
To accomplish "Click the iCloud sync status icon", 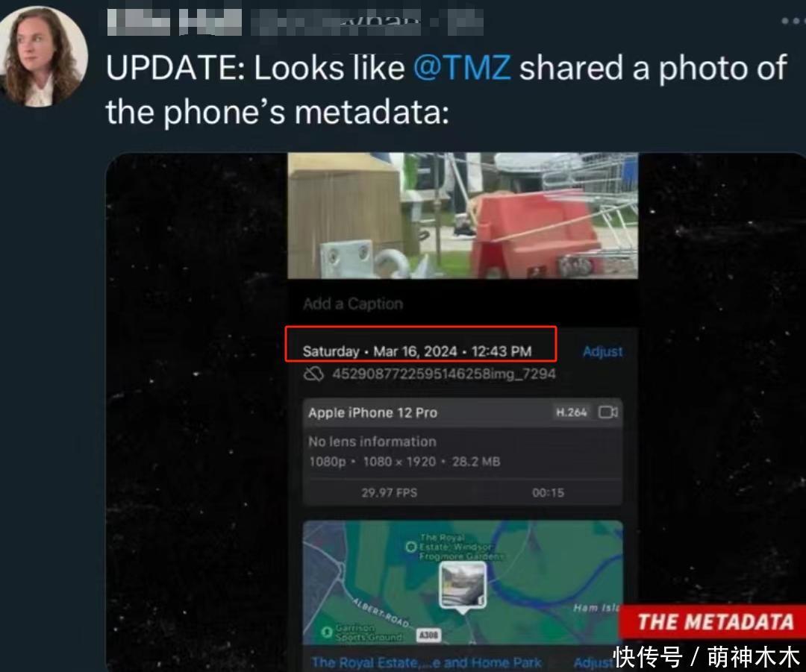I will 313,374.
